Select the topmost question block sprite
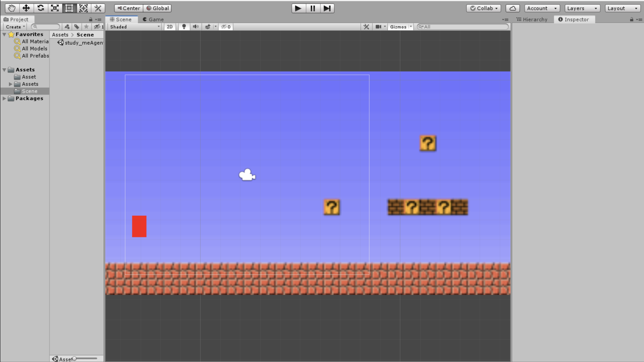This screenshot has height=362, width=644. 428,143
